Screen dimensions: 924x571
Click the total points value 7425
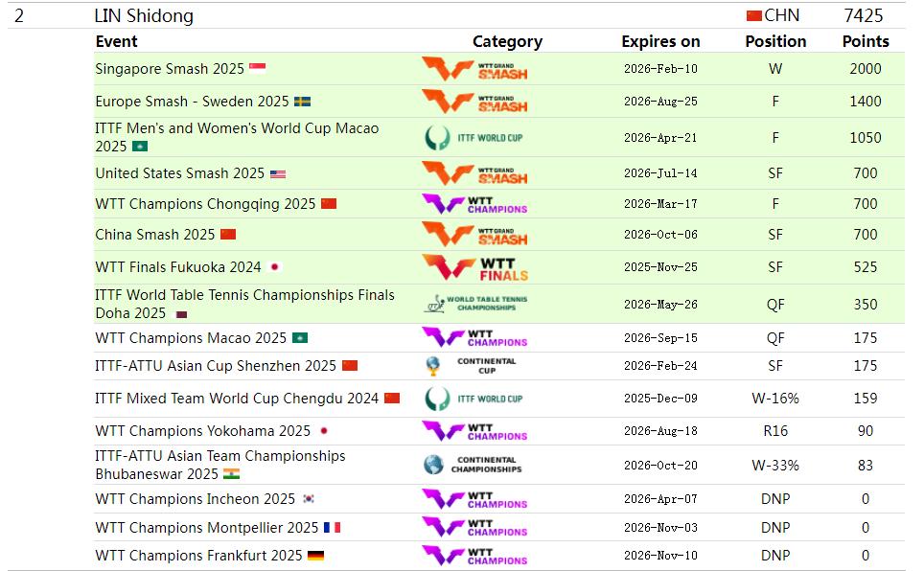coord(863,15)
